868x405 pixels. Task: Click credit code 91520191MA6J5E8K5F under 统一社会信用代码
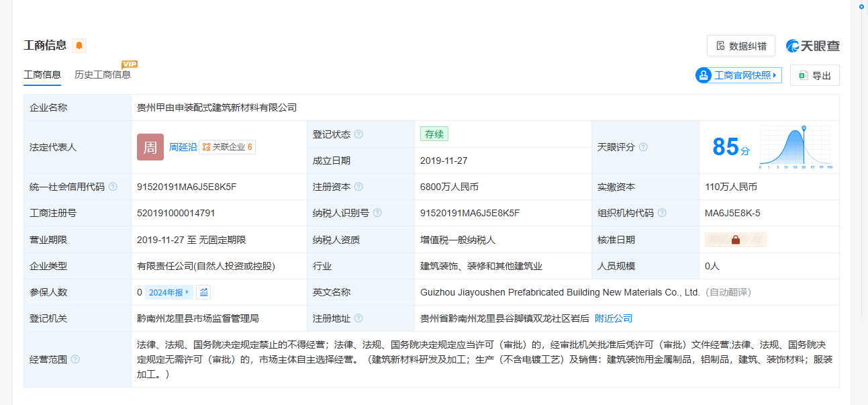pyautogui.click(x=187, y=187)
